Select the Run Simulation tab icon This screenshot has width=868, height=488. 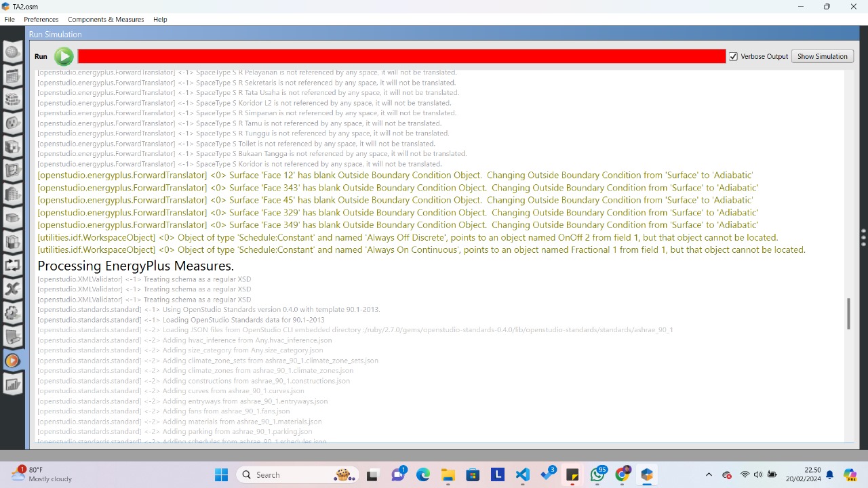coord(12,361)
